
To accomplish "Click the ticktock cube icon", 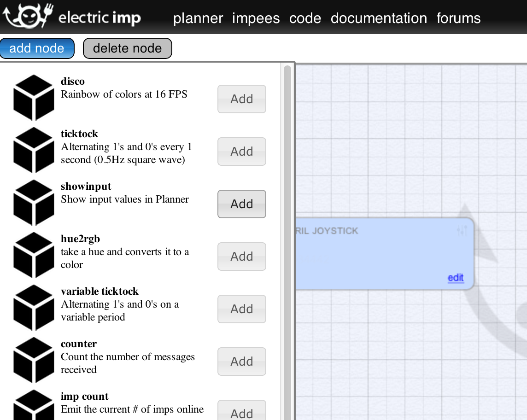I will point(33,150).
